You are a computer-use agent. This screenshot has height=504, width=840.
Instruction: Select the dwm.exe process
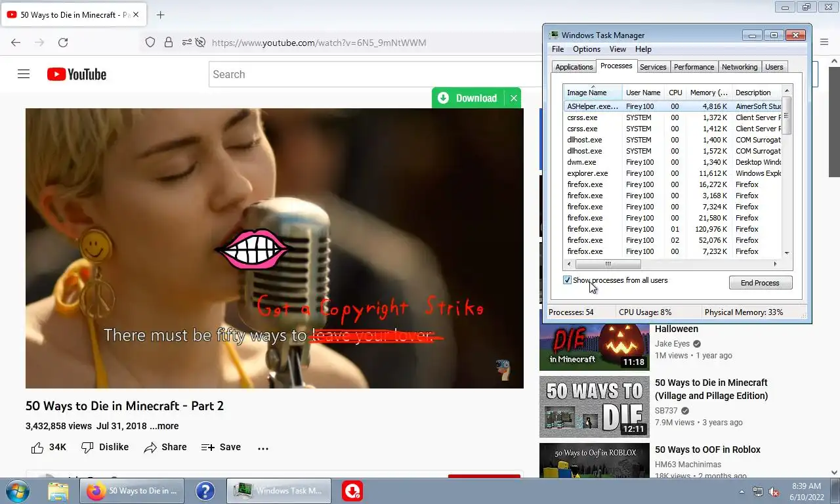tap(673, 162)
